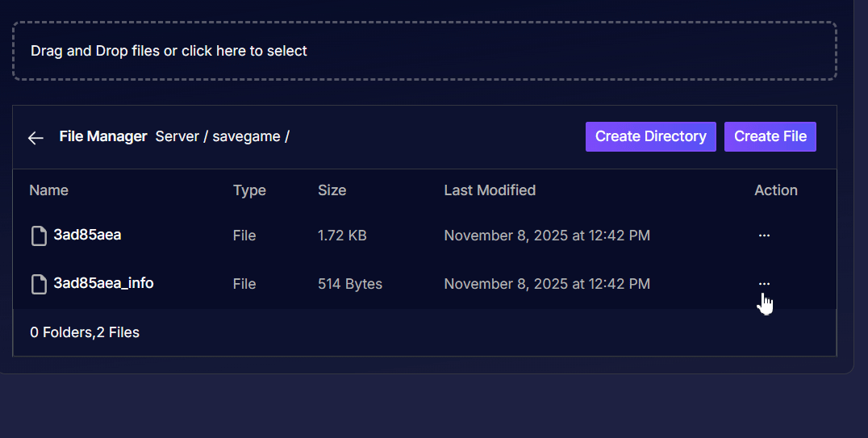Go to the Server breadcrumb folder

tap(177, 136)
